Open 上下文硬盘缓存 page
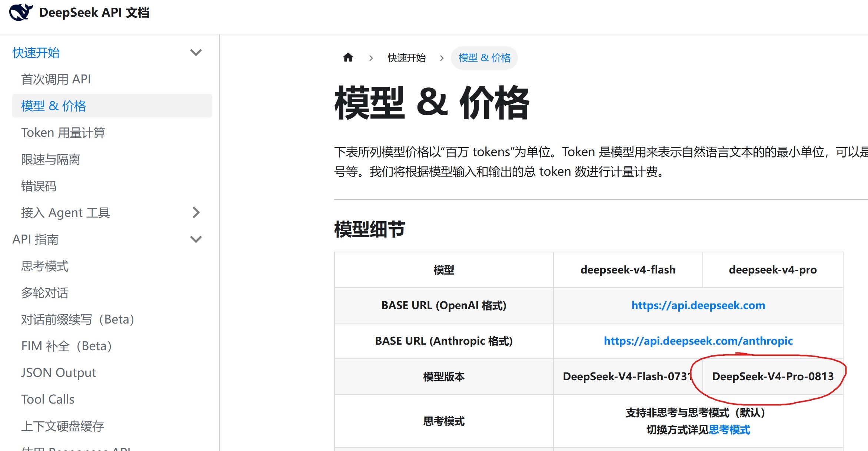Image resolution: width=868 pixels, height=451 pixels. point(63,426)
